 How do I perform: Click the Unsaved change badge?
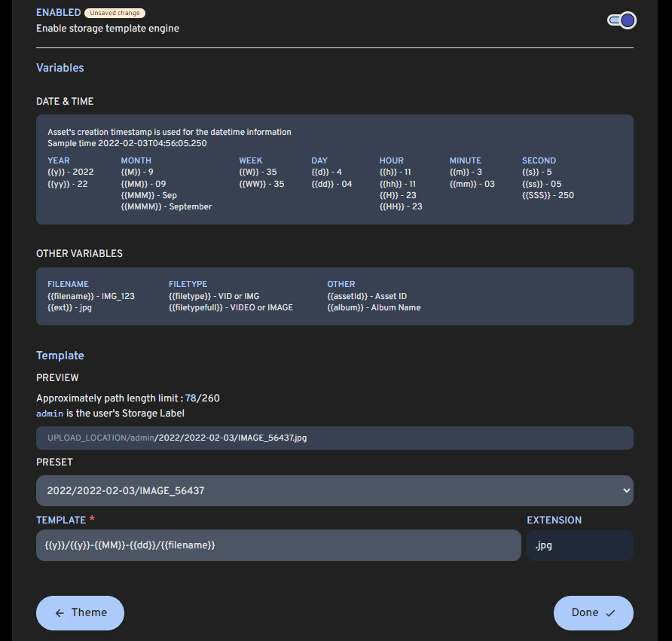pos(115,13)
